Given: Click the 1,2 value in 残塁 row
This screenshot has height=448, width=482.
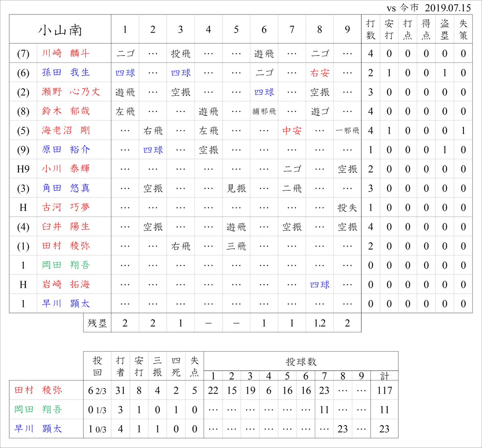Looking at the screenshot, I should pyautogui.click(x=320, y=323).
